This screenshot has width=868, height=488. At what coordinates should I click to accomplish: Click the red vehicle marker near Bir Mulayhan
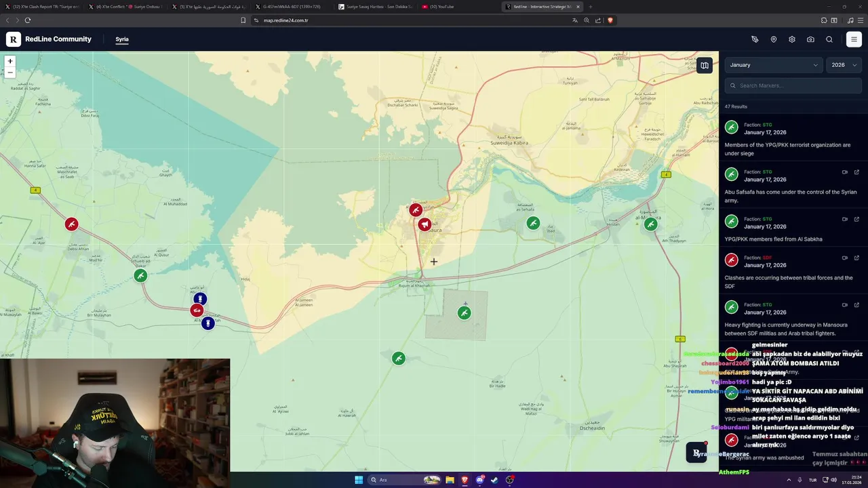click(197, 310)
